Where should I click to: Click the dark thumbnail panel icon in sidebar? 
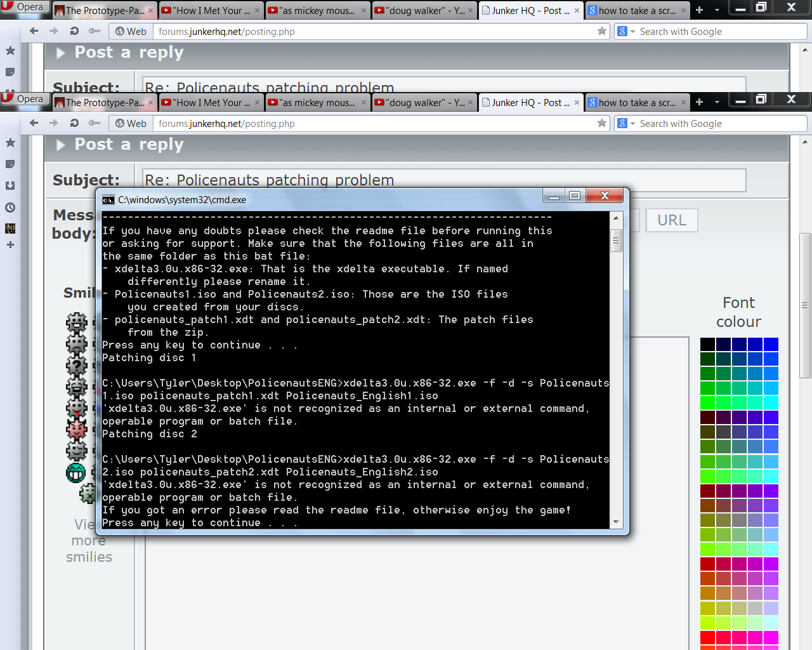click(10, 229)
